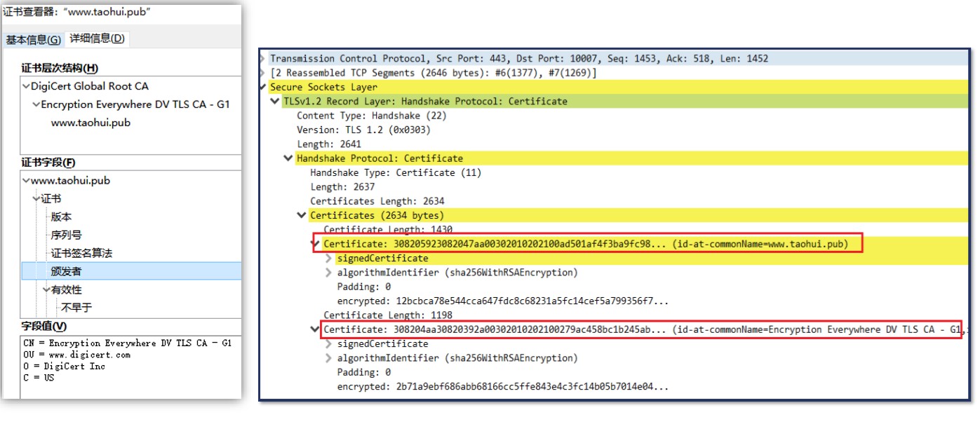
Task: Collapse the 证书 field node
Action: click(x=36, y=199)
